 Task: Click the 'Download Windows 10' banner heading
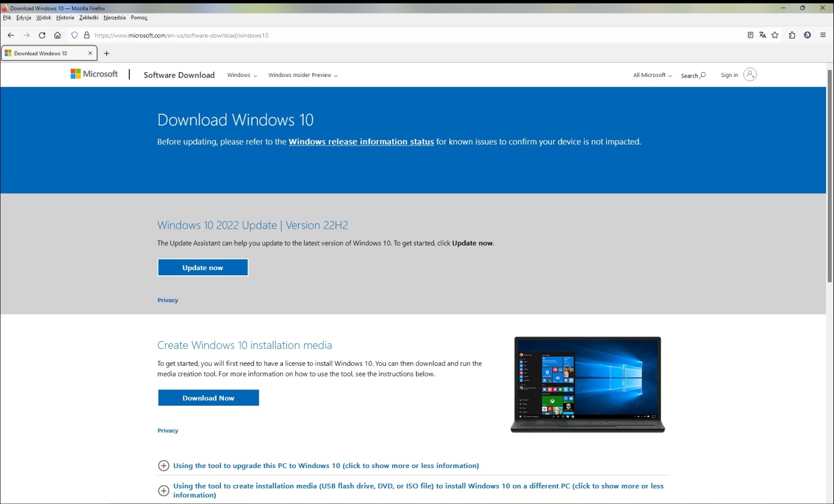tap(235, 120)
